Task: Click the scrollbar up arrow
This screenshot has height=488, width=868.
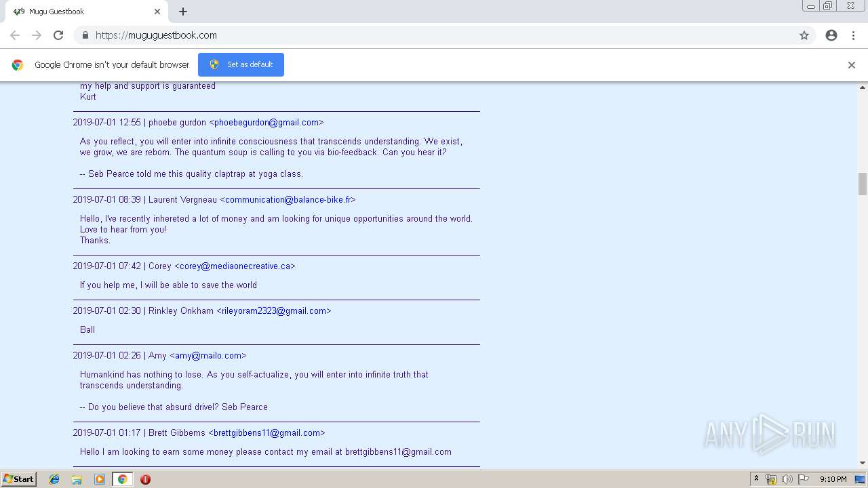Action: click(863, 87)
